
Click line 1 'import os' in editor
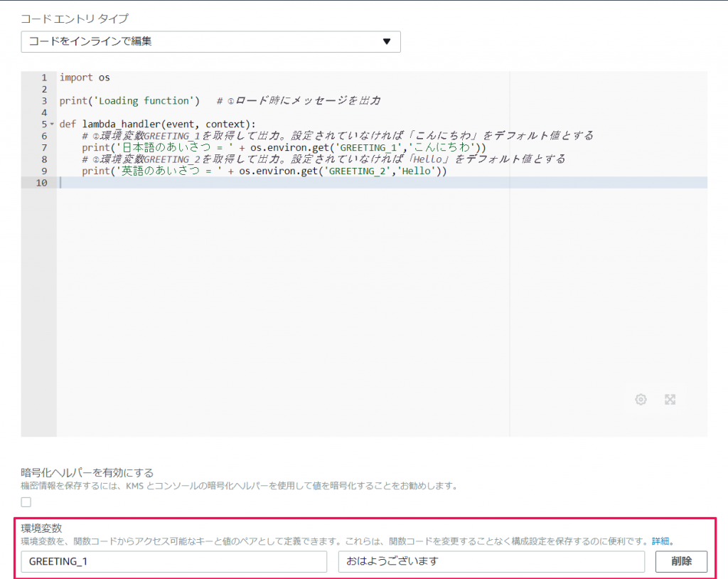(x=85, y=78)
